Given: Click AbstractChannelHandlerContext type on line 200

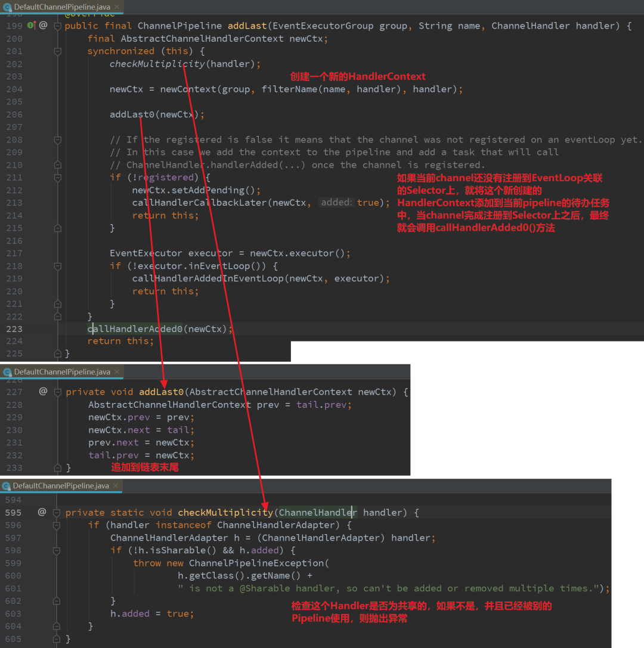Looking at the screenshot, I should 202,38.
